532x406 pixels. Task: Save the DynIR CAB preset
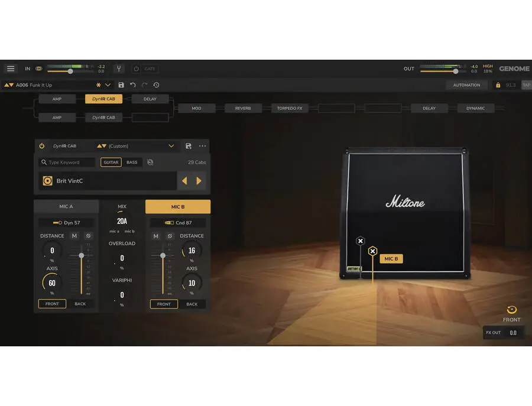(x=189, y=146)
